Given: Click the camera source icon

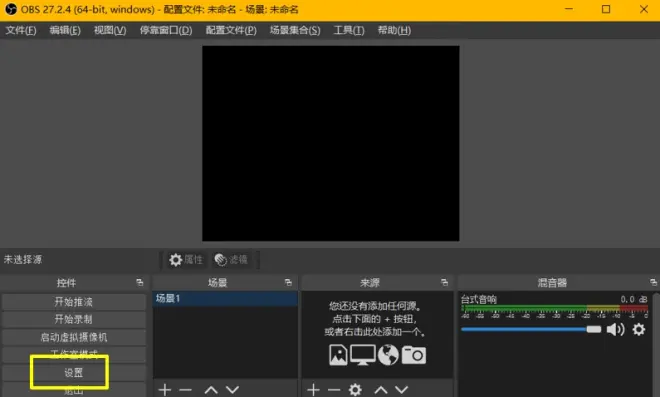Looking at the screenshot, I should (414, 355).
